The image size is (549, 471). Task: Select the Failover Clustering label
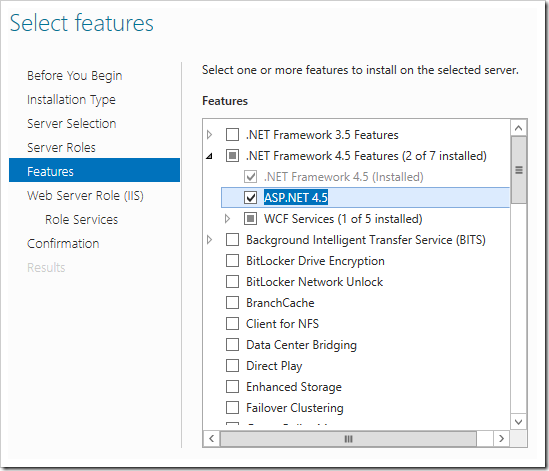tap(295, 408)
